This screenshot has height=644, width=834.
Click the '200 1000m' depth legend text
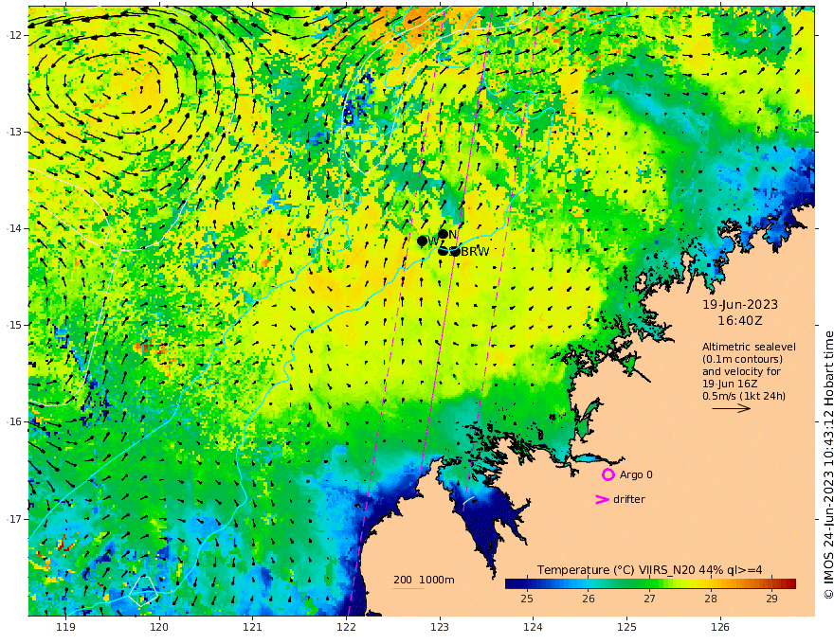tap(424, 580)
